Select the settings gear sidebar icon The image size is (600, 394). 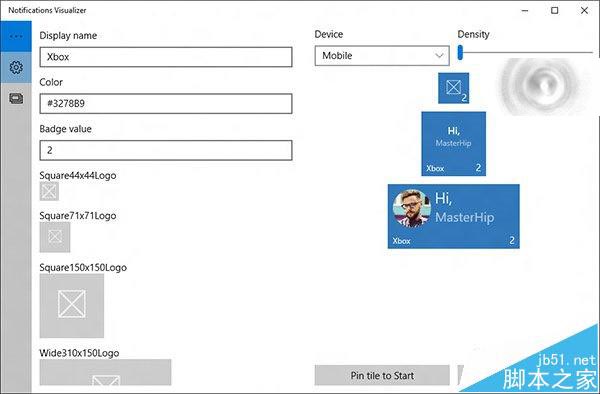[x=16, y=68]
